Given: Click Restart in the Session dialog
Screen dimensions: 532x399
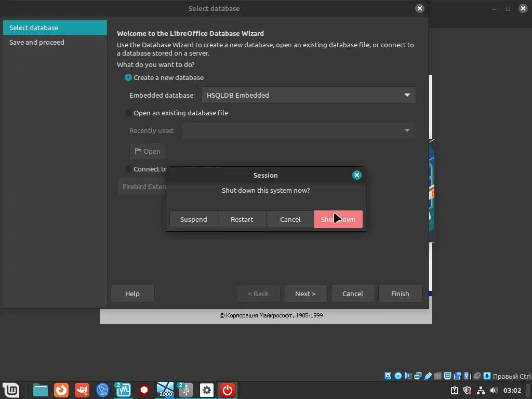Looking at the screenshot, I should click(242, 219).
